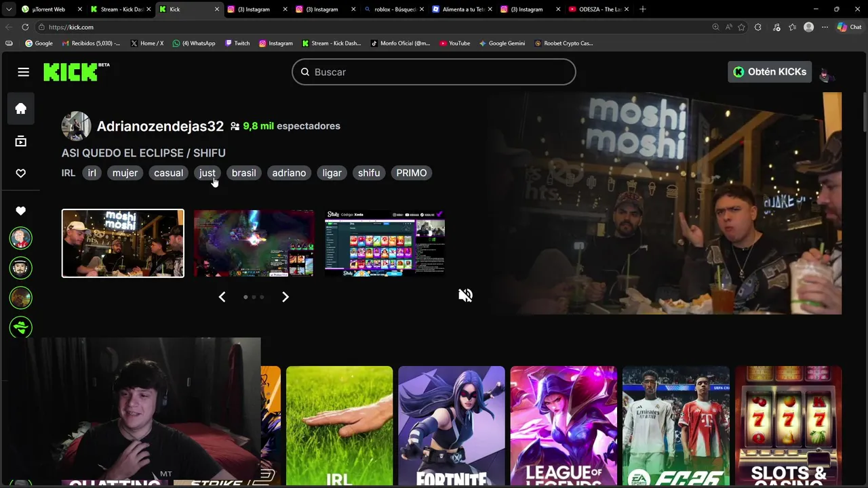Go to Home via sidebar house icon
Image resolution: width=868 pixels, height=488 pixels.
click(21, 108)
